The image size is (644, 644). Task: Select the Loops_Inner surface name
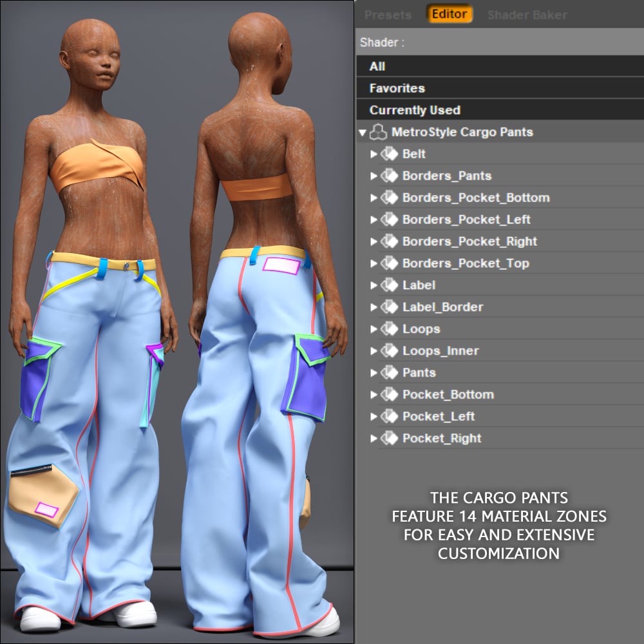tap(440, 351)
